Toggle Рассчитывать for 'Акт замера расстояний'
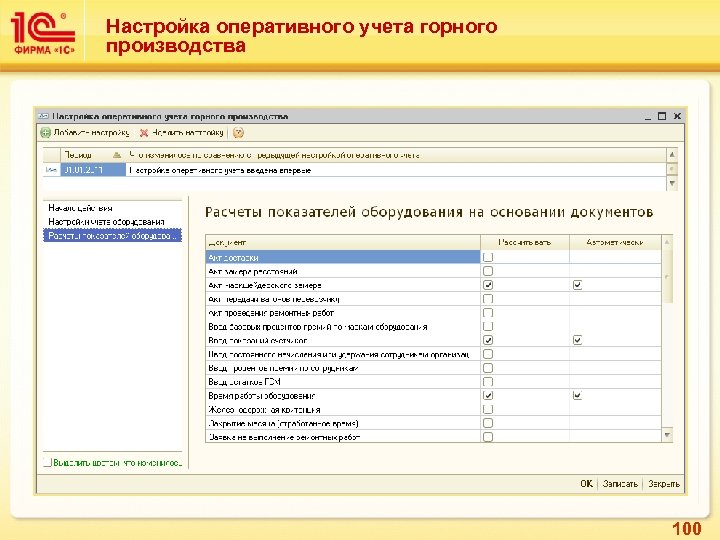This screenshot has height=540, width=720. (488, 271)
